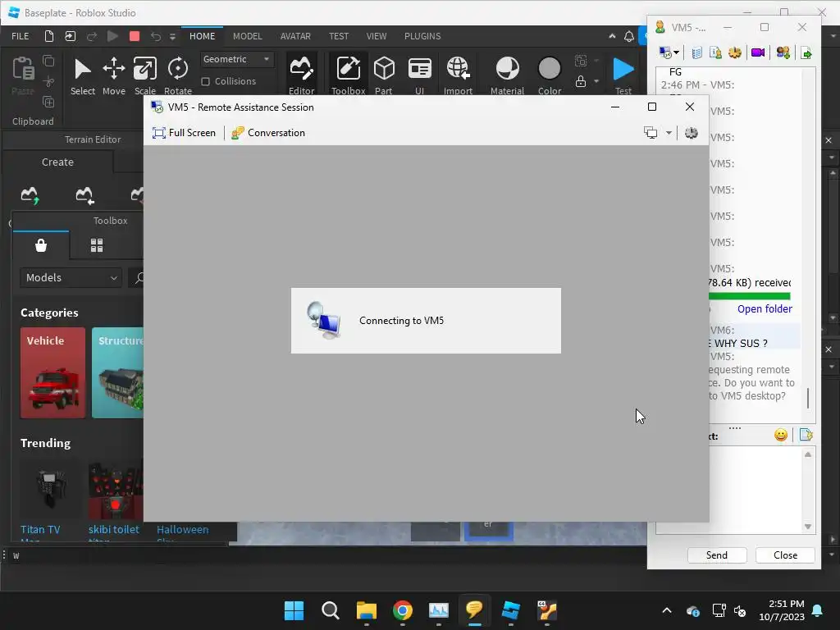
Task: Click the skibi toilet trending model link
Action: coord(113,529)
